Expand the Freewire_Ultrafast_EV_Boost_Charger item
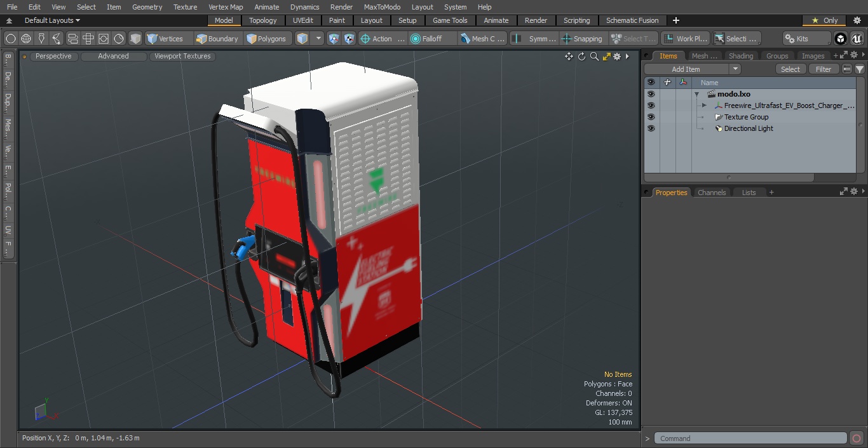868x448 pixels. (704, 105)
